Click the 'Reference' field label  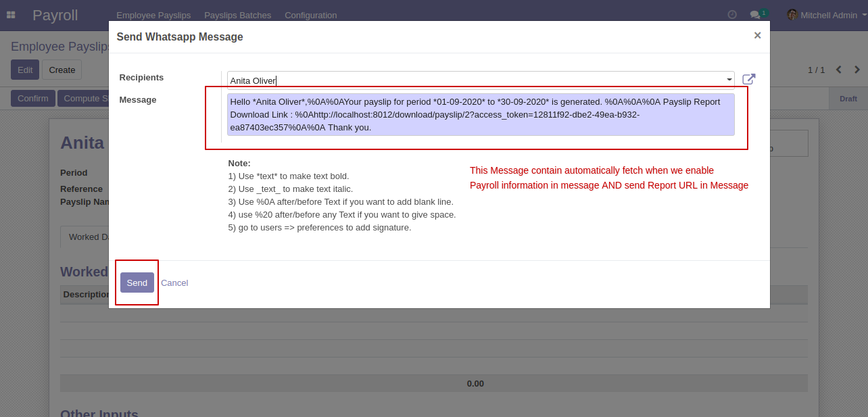click(81, 189)
